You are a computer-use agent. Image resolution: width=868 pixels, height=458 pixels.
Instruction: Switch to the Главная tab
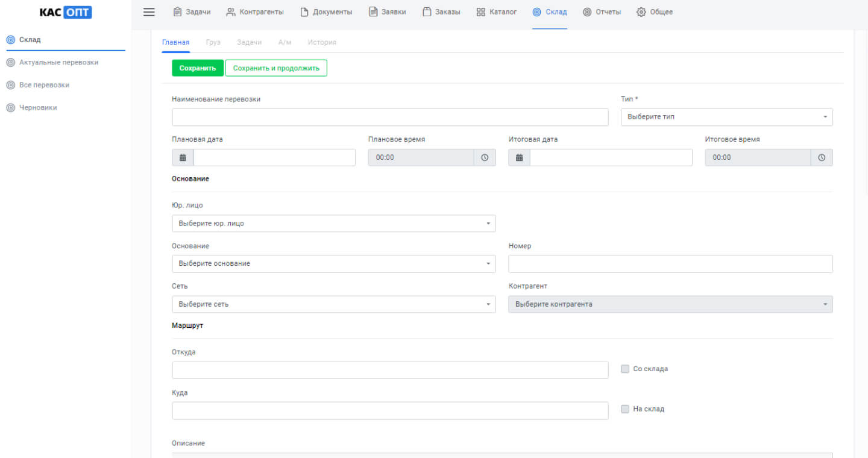(x=176, y=42)
